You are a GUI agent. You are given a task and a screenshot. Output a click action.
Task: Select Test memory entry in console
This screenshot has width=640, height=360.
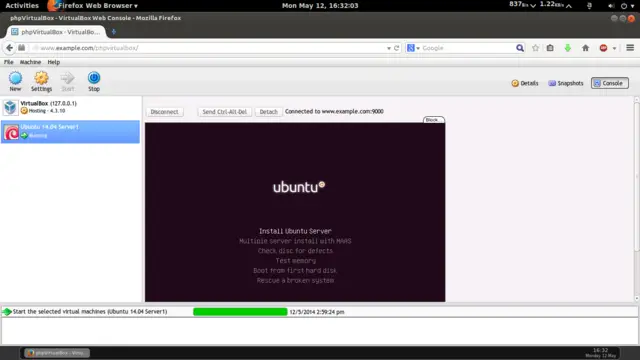(x=296, y=261)
